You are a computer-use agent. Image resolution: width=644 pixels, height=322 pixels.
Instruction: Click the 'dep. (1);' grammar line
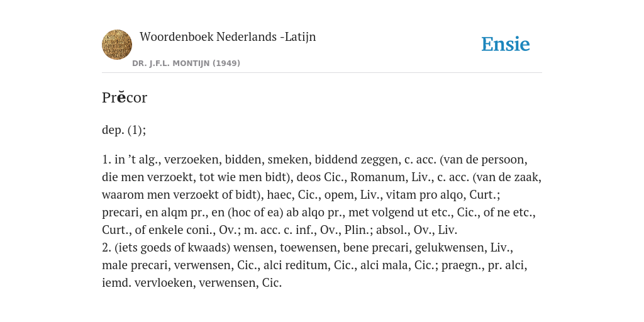pyautogui.click(x=124, y=130)
